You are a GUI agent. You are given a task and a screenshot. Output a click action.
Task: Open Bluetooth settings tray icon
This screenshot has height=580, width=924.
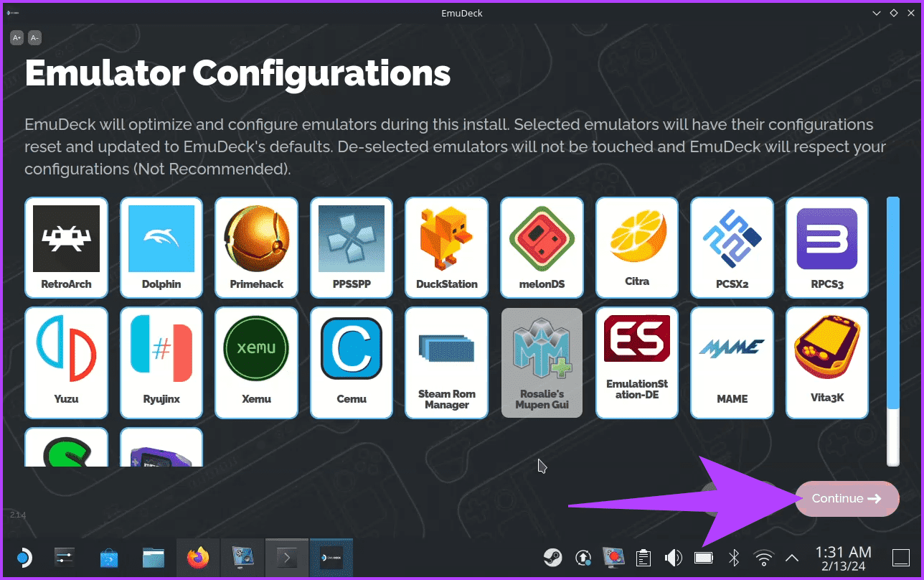734,557
